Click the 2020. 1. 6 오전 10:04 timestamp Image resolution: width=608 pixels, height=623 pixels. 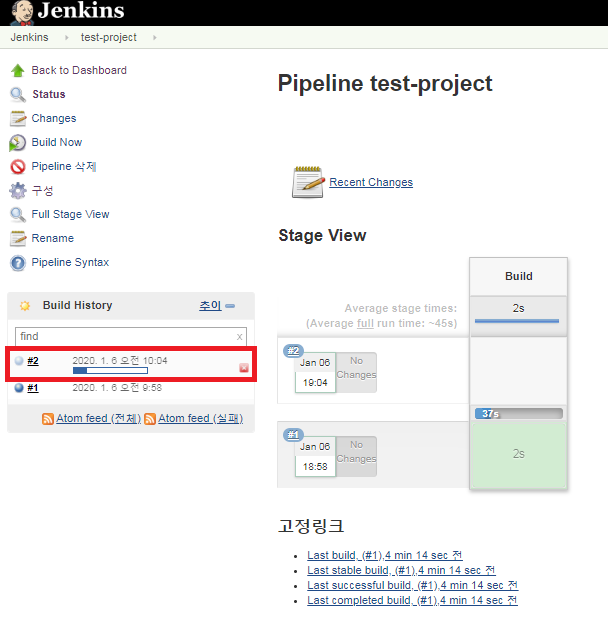click(x=120, y=361)
